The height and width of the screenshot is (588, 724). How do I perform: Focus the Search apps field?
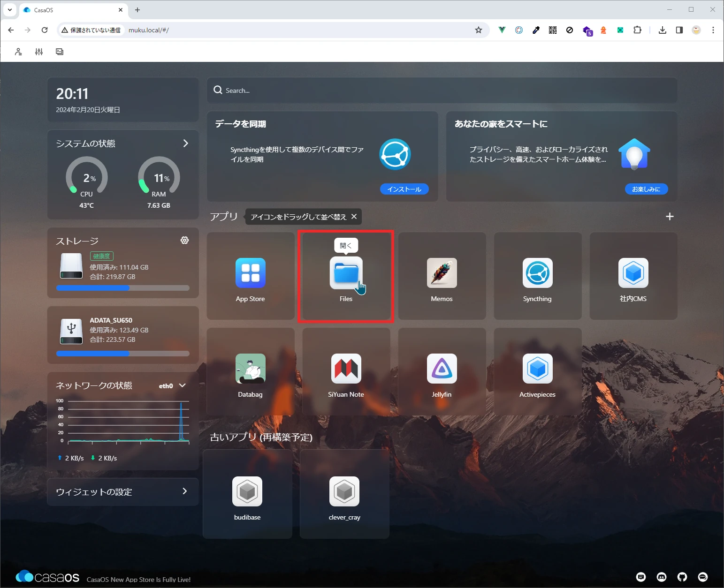pyautogui.click(x=442, y=90)
